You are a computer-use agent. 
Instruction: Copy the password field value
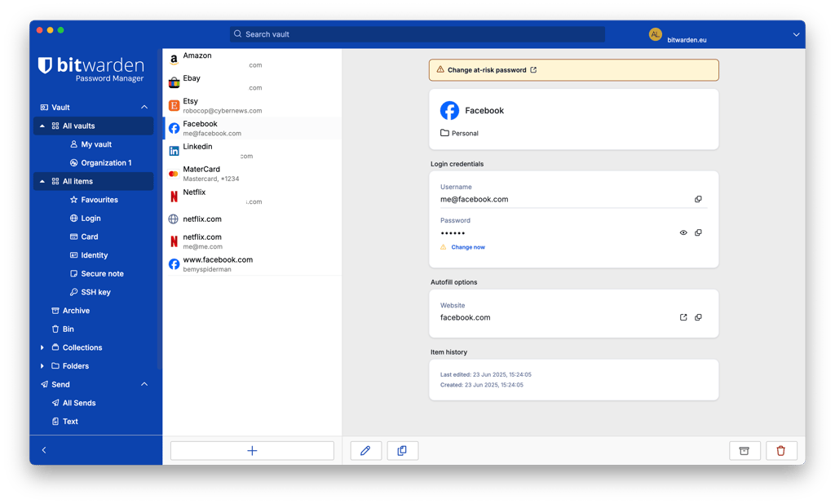tap(698, 232)
